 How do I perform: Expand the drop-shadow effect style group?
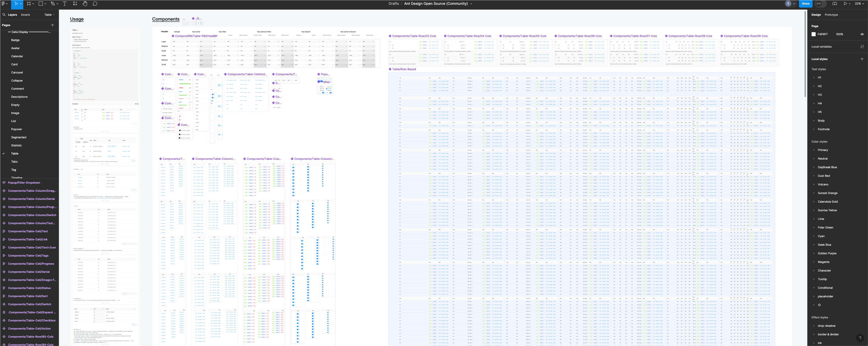(814, 326)
